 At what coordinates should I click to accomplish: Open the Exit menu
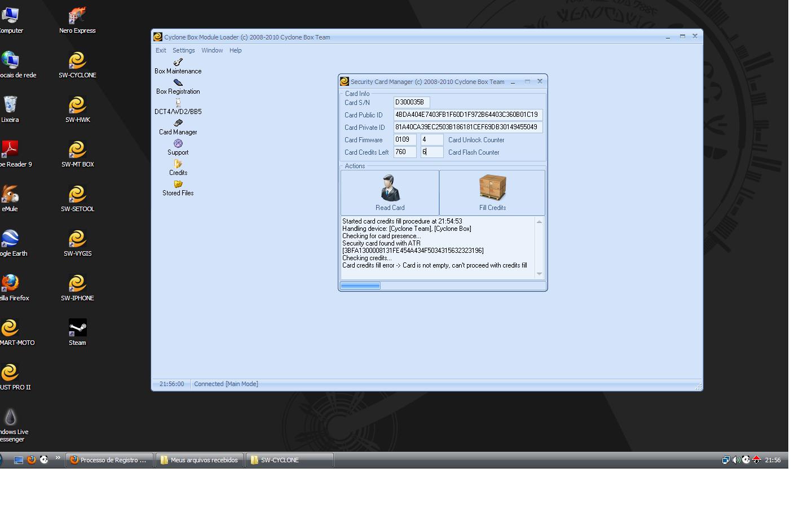click(161, 50)
